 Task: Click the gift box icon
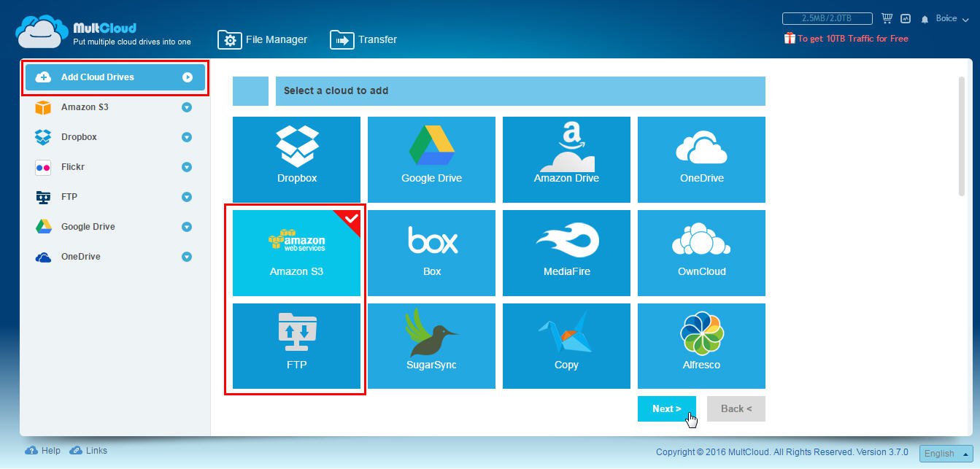point(790,38)
